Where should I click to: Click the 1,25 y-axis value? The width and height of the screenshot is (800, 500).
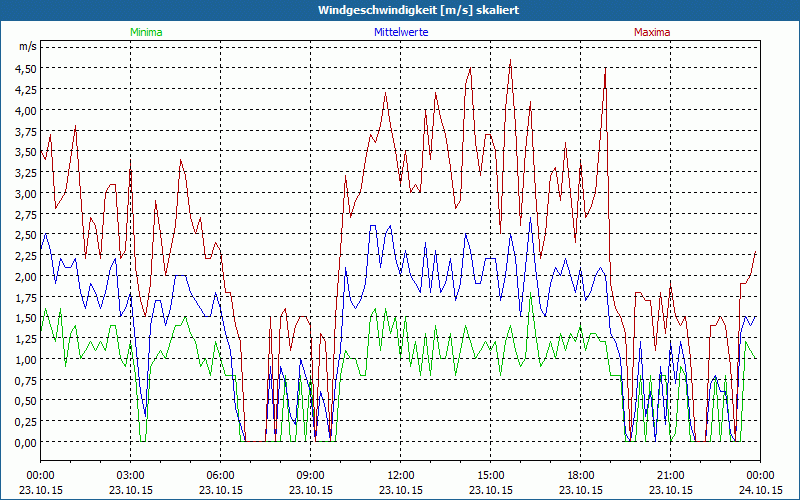coord(26,339)
